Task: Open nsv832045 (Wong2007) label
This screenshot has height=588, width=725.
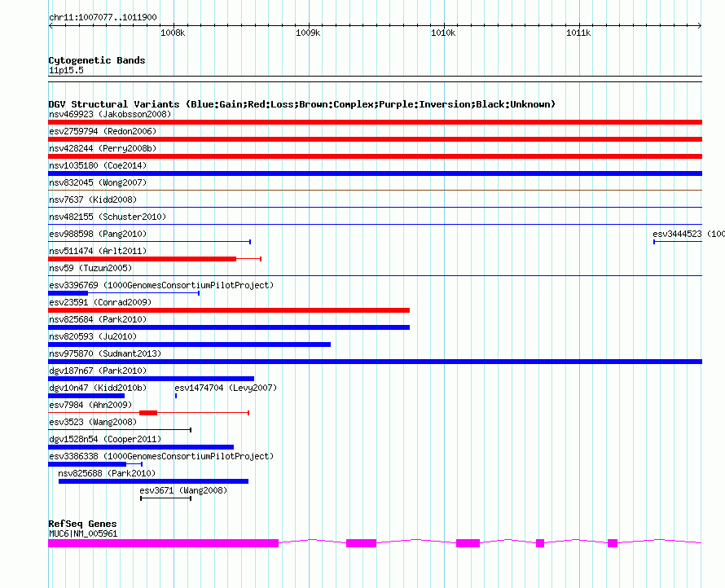Action: coord(98,182)
